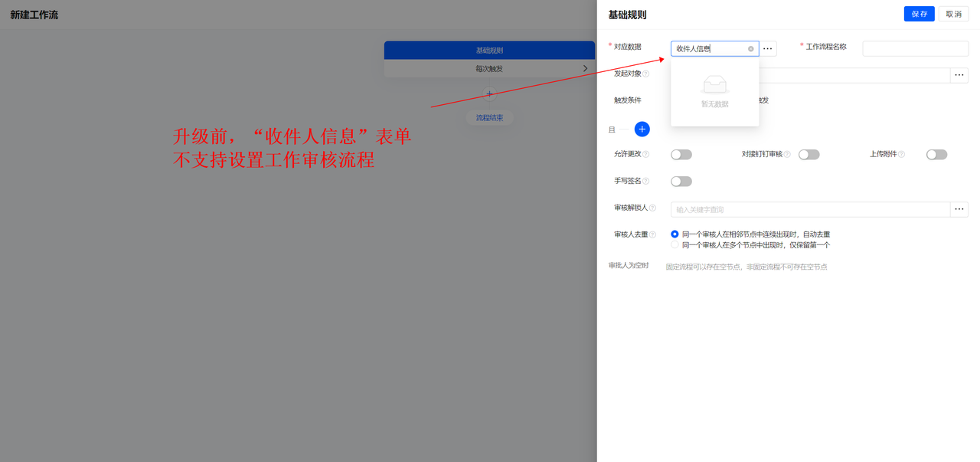This screenshot has height=462, width=980.
Task: Toggle the 上传附件 switch
Action: [936, 155]
